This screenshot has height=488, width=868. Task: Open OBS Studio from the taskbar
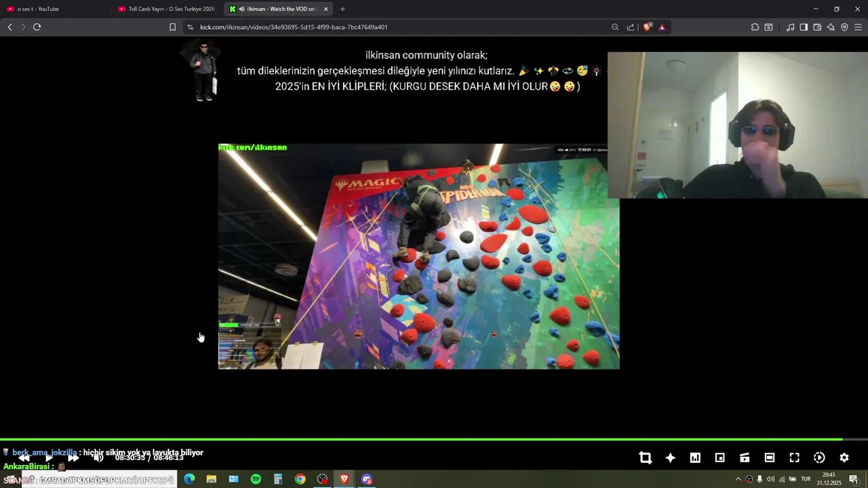tap(322, 479)
